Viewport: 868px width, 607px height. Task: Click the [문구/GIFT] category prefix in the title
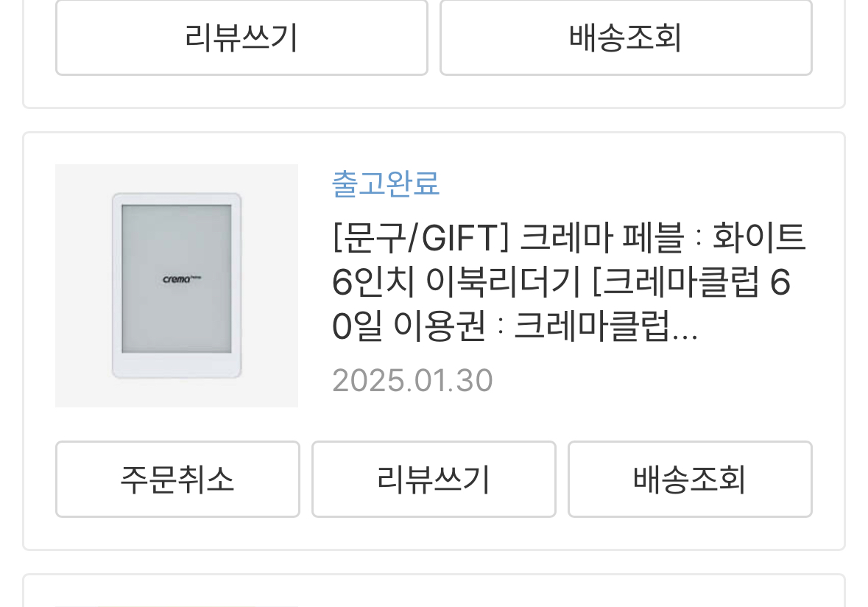click(420, 237)
